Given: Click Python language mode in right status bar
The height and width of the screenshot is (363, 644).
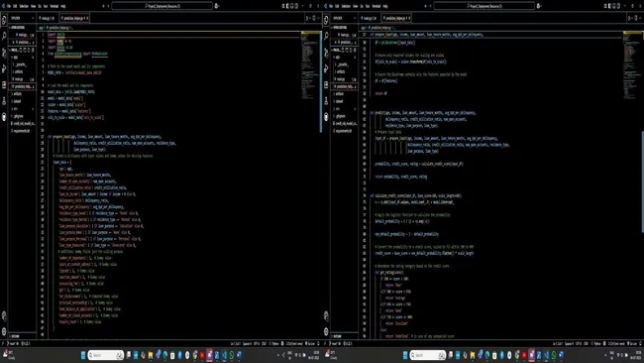Looking at the screenshot, I should click(596, 343).
